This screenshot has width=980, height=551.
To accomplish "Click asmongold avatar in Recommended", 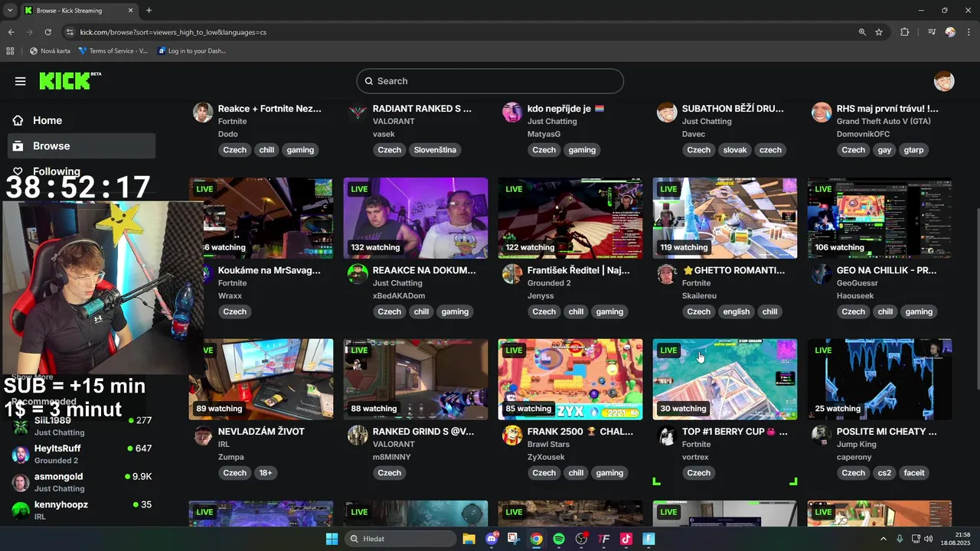I will [21, 482].
